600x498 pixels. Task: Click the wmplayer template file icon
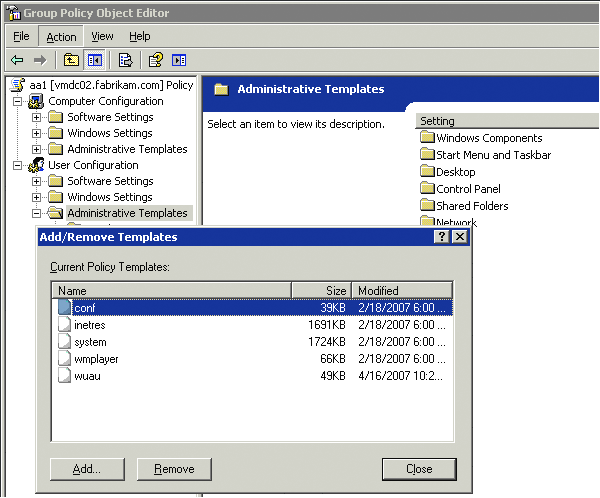(64, 358)
